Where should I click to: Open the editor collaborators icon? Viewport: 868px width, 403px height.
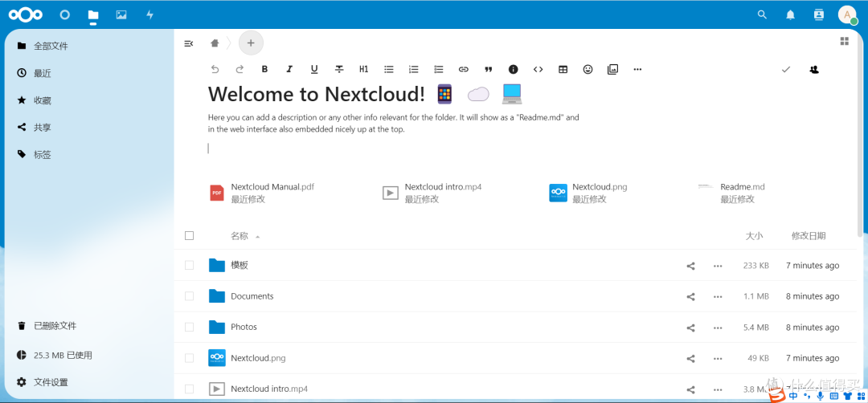pyautogui.click(x=813, y=70)
